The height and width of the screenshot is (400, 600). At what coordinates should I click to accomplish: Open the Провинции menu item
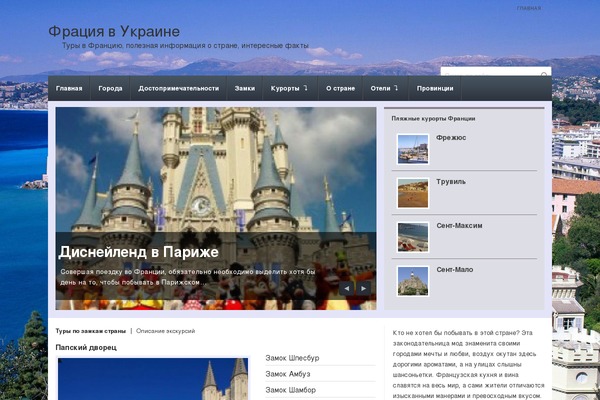click(x=435, y=88)
